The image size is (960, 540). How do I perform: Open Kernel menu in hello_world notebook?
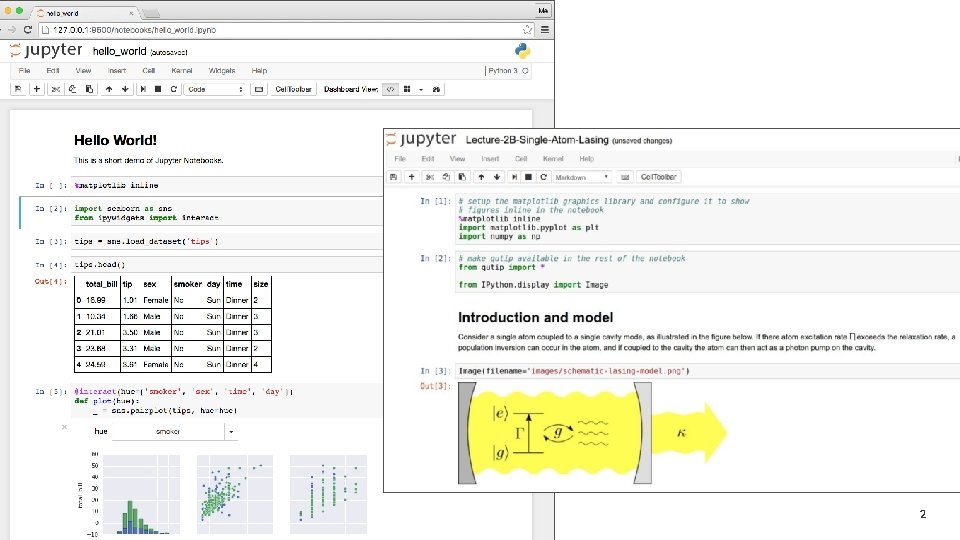tap(182, 70)
